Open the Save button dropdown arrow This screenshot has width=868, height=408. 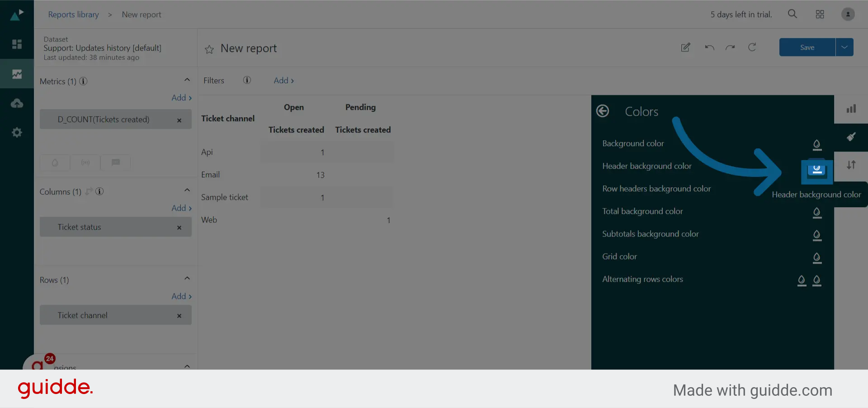[x=844, y=47]
